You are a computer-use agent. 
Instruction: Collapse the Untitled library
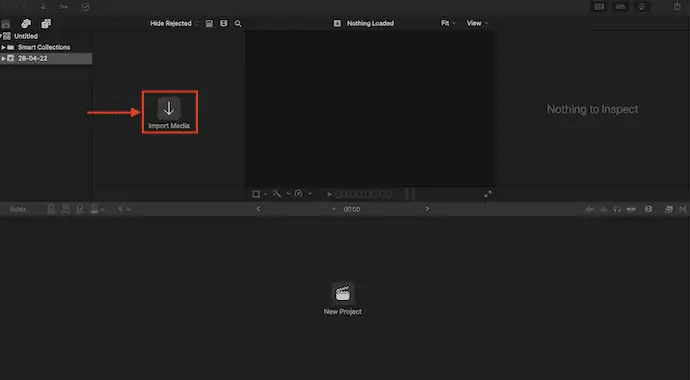tap(1, 36)
